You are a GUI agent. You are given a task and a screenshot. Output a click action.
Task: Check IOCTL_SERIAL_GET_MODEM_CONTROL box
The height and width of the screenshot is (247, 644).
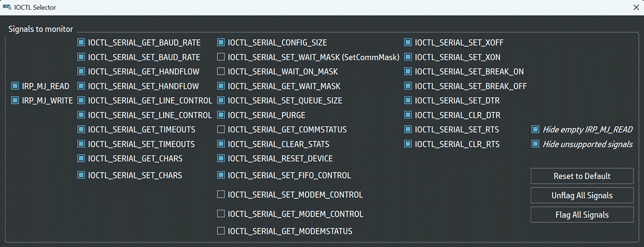tap(221, 214)
